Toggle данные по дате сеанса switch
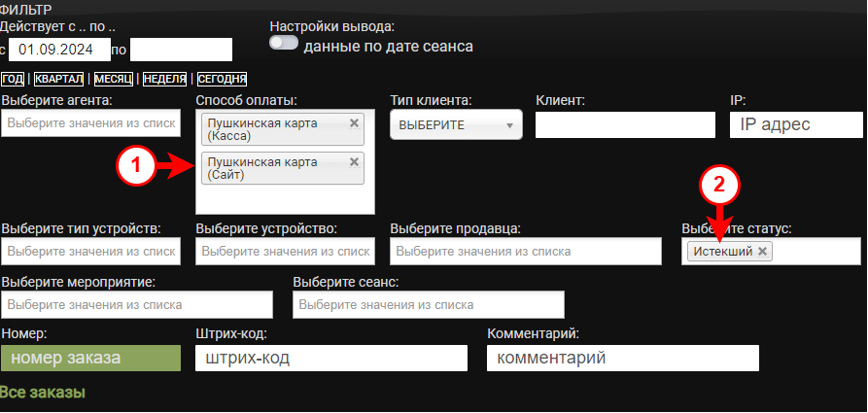The width and height of the screenshot is (868, 413). pos(284,45)
